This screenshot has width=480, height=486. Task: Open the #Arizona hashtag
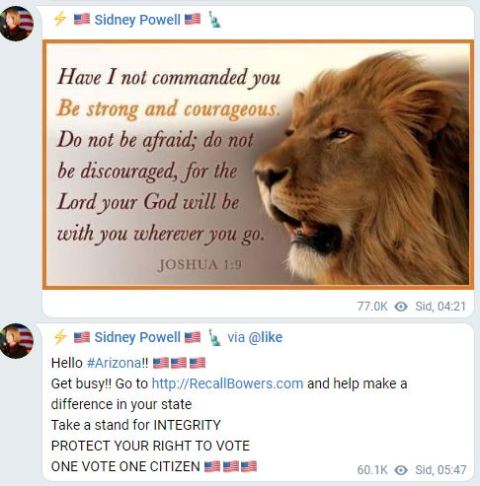tap(114, 363)
